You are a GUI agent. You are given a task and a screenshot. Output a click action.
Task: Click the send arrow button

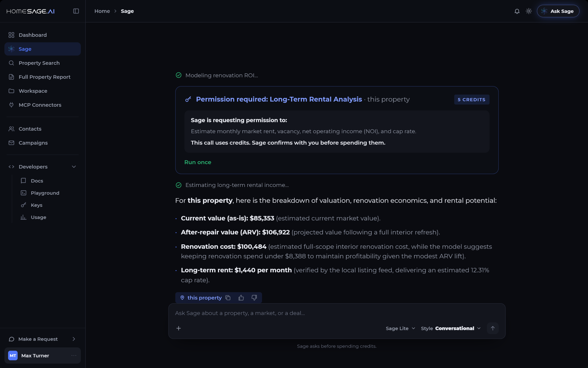pyautogui.click(x=493, y=328)
